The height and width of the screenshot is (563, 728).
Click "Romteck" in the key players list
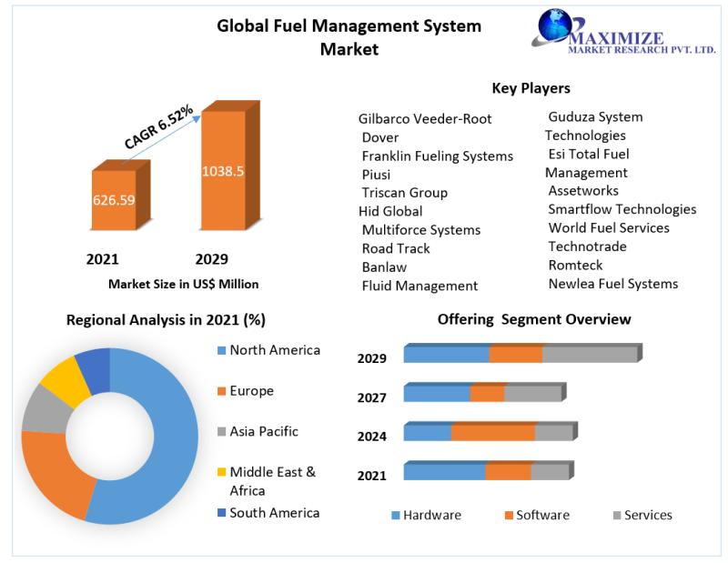(x=575, y=265)
